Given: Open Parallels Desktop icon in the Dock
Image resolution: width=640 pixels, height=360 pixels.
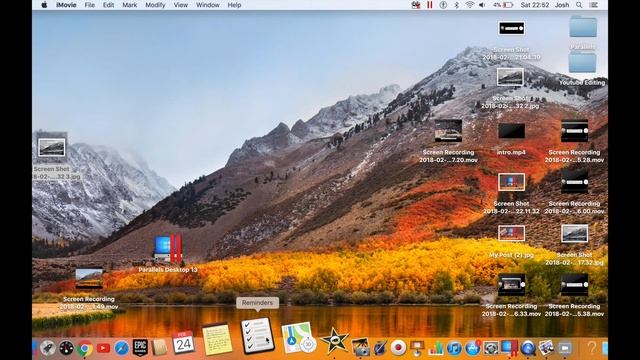Looking at the screenshot, I should click(x=509, y=348).
